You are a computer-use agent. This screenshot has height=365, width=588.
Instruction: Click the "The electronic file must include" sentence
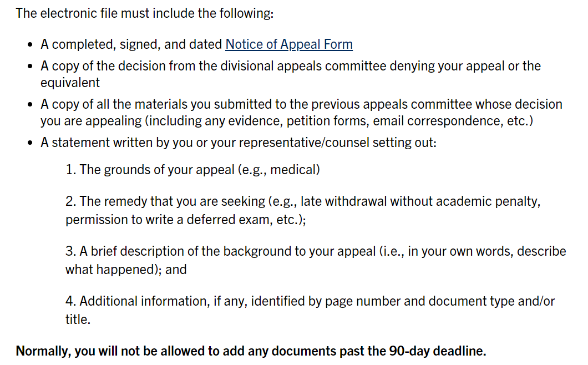tap(144, 13)
